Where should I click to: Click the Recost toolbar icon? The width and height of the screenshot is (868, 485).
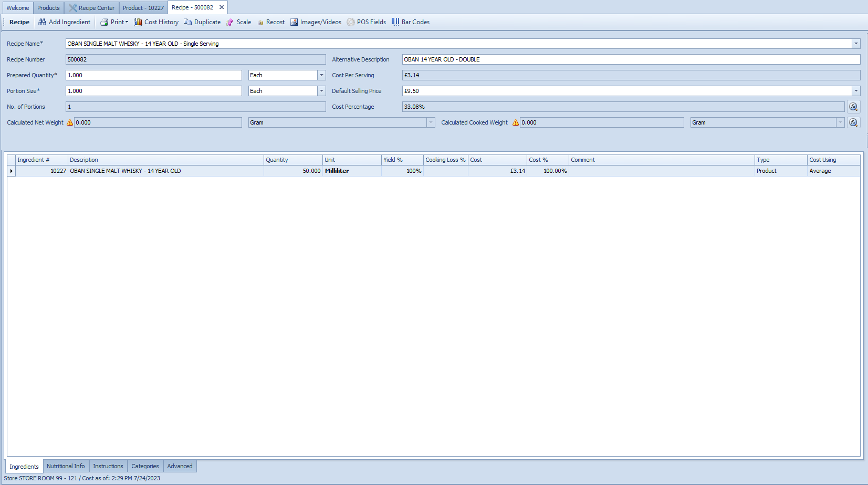coord(260,22)
